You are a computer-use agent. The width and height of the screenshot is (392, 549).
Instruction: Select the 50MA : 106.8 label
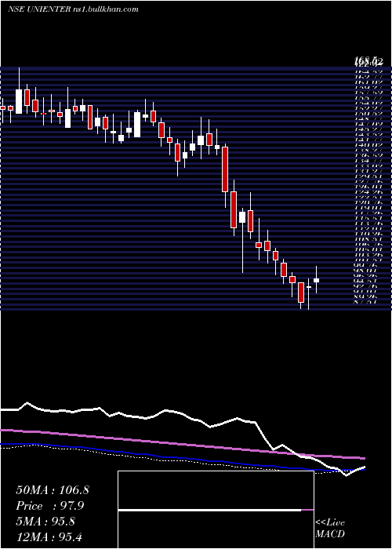point(53,490)
